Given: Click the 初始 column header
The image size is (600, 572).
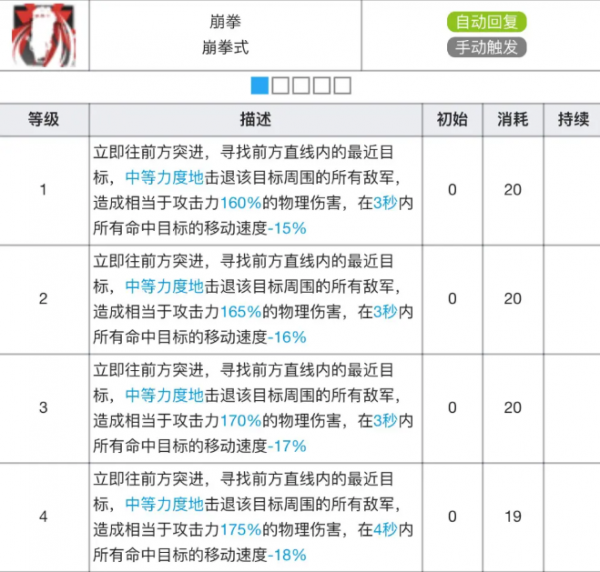Looking at the screenshot, I should (452, 119).
